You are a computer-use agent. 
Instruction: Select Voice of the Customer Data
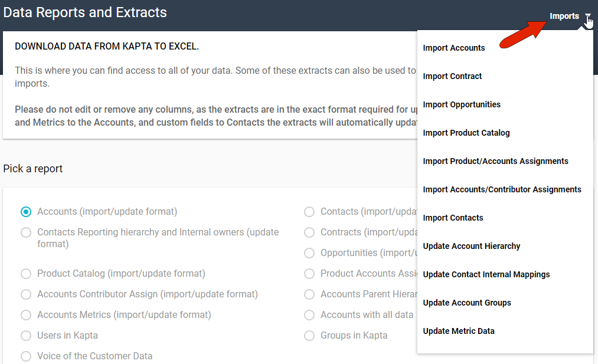pos(26,356)
